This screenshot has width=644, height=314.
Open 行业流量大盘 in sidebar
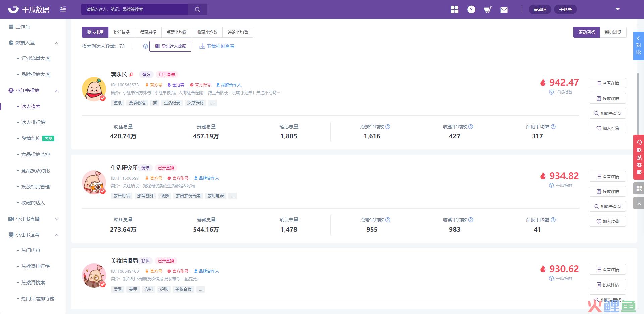click(36, 58)
